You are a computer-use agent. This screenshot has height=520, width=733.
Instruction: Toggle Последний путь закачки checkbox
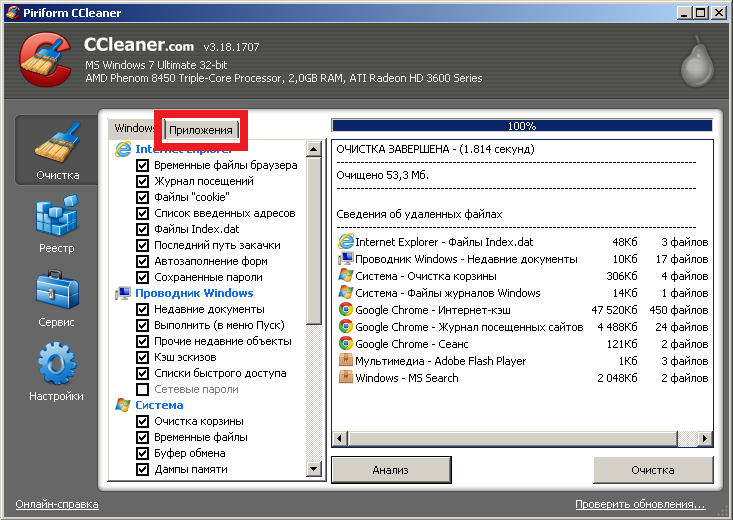click(143, 246)
